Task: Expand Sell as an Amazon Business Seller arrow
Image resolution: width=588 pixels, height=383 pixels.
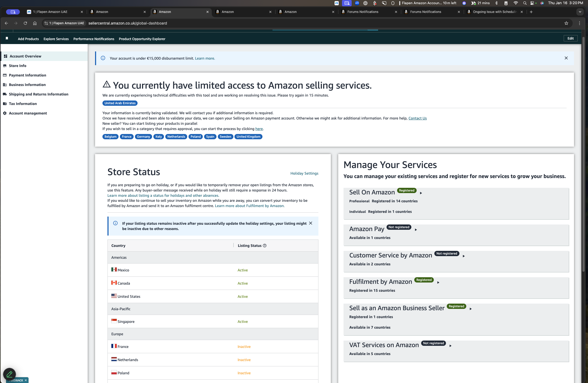Action: 471,309
